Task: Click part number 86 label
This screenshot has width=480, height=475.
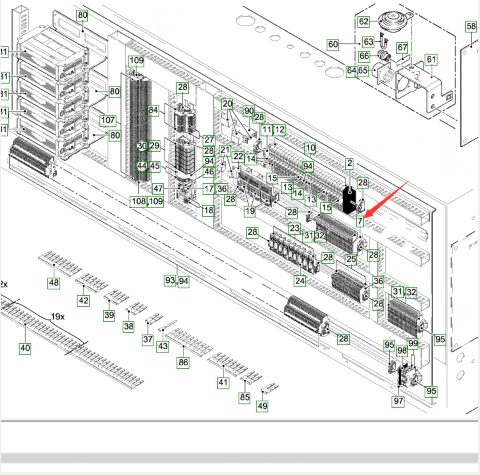Action: pos(183,362)
